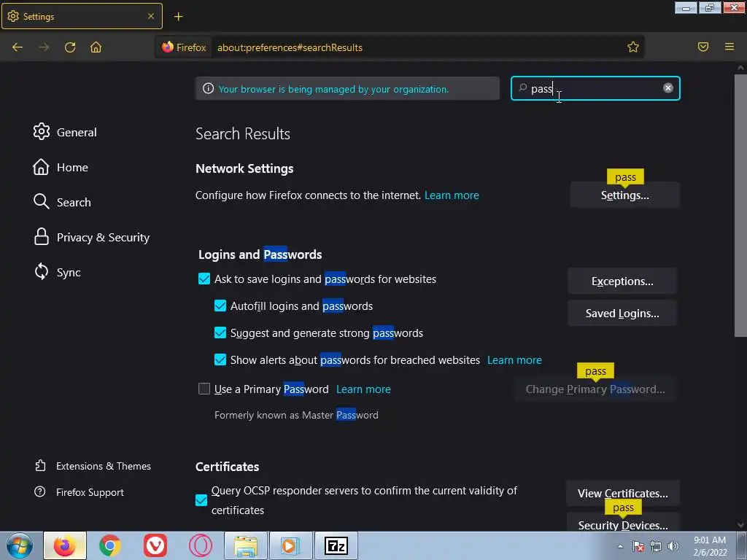Open the Security Devices… button

pos(623,525)
